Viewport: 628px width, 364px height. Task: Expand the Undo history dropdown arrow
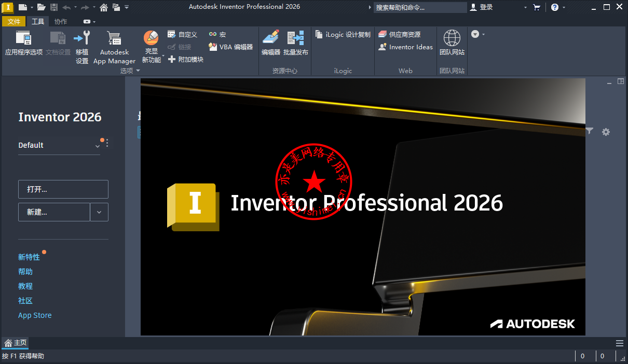(75, 7)
